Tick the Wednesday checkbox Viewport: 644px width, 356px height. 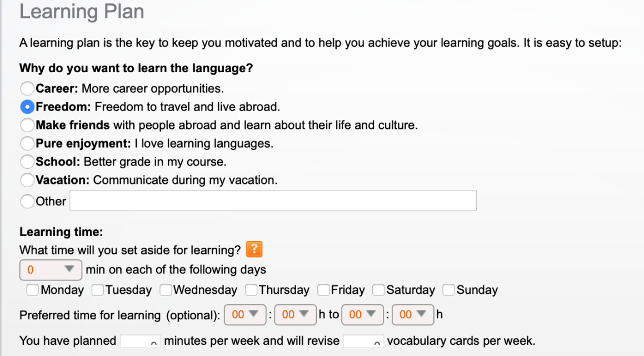166,290
